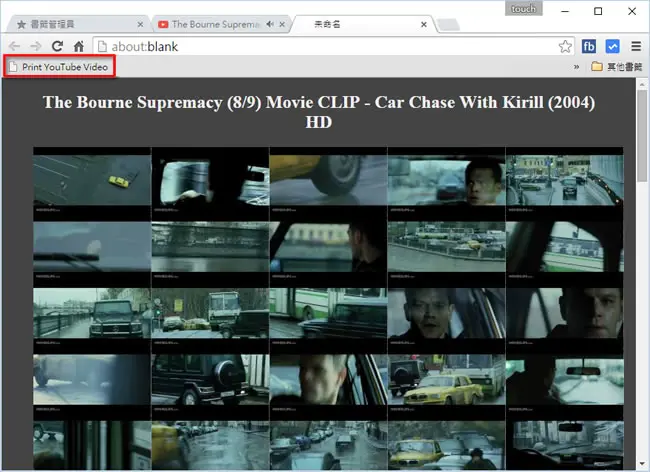Select the street traffic thumbnail ending the first row
650x472 pixels.
point(565,180)
